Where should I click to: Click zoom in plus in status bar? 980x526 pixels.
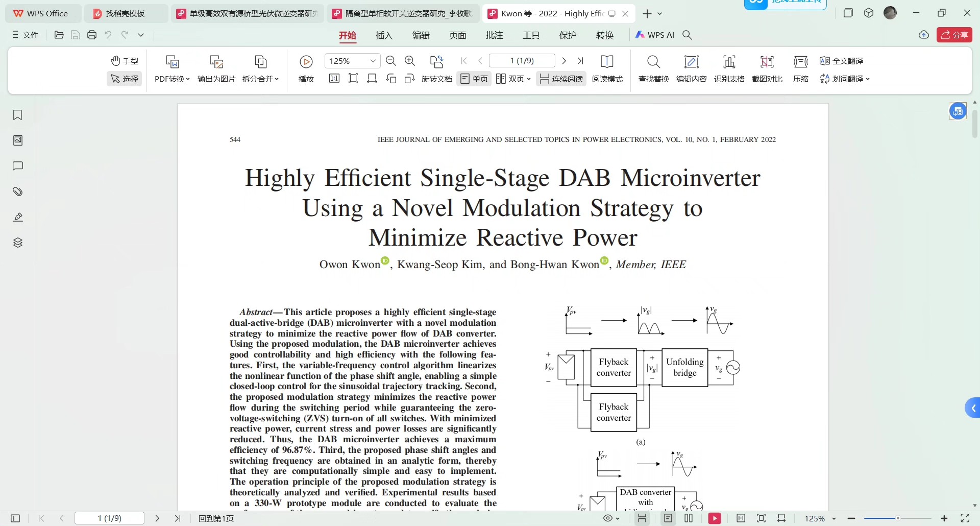(x=944, y=518)
